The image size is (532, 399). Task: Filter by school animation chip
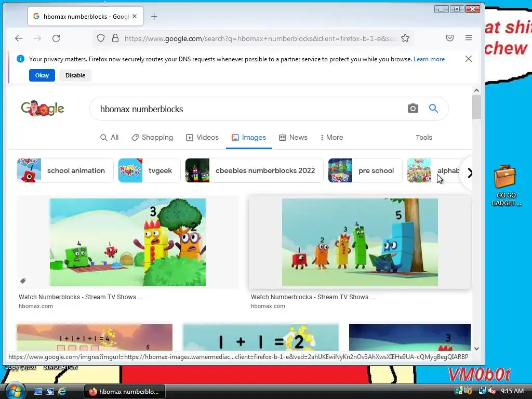pos(65,170)
